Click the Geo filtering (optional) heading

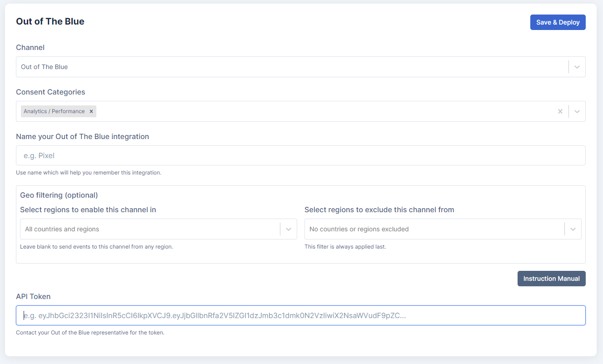click(59, 195)
